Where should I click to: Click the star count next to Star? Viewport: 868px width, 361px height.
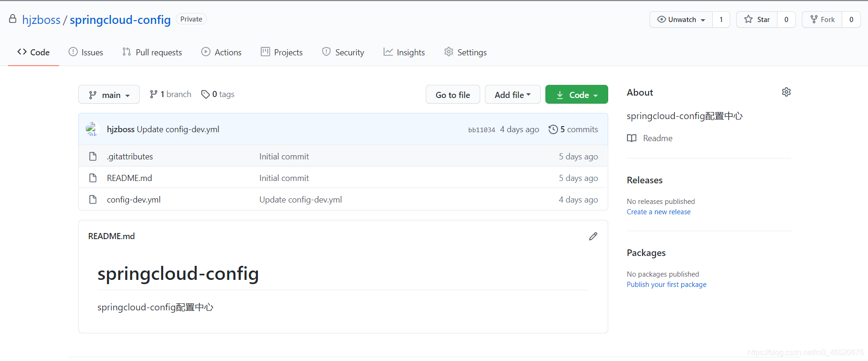[x=786, y=19]
